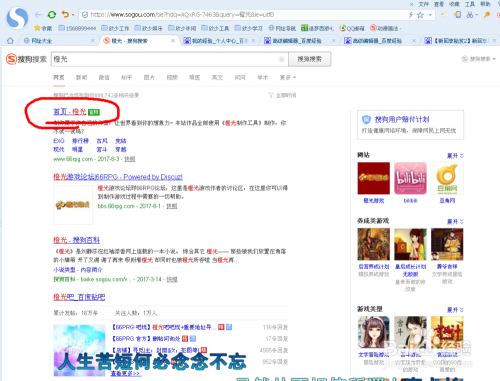Close the 网址大全 tab
This screenshot has height=381, width=500.
[x=93, y=41]
